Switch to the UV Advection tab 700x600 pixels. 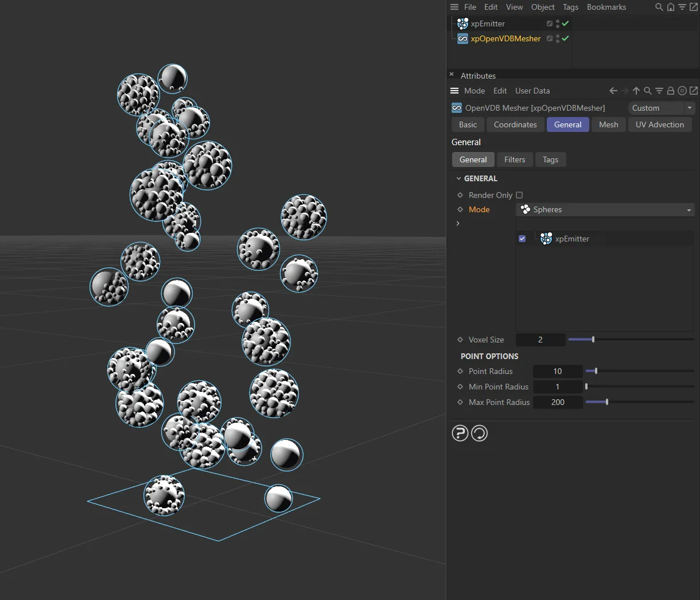pos(660,124)
